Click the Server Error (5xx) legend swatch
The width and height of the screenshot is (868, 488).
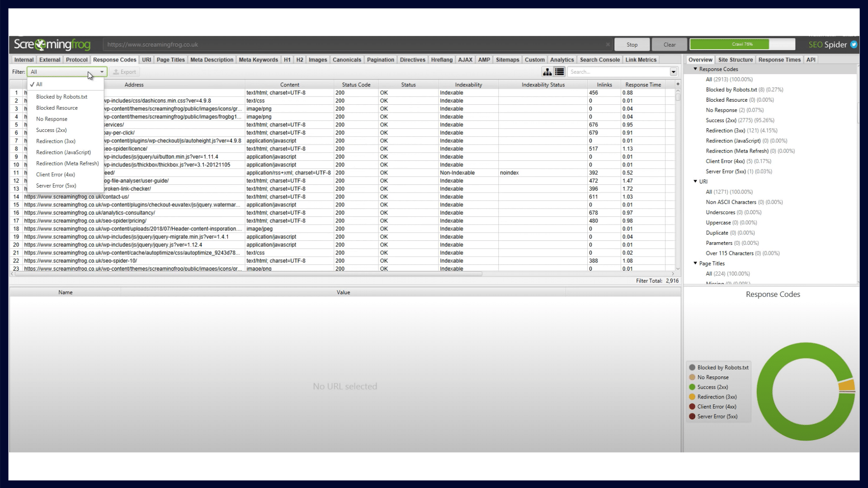pyautogui.click(x=692, y=416)
